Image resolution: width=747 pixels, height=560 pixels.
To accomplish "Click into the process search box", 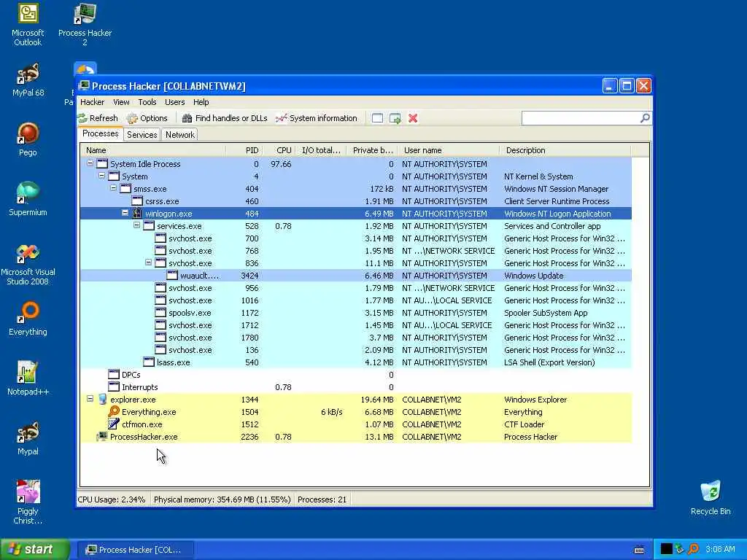I will [x=580, y=118].
